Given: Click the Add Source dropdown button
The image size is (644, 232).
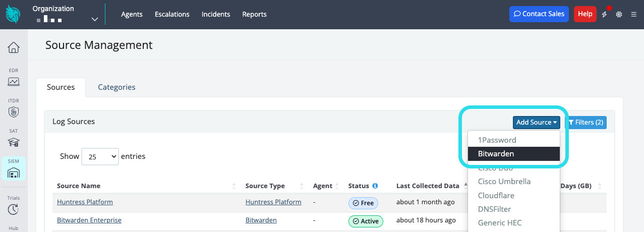Looking at the screenshot, I should click(x=536, y=123).
